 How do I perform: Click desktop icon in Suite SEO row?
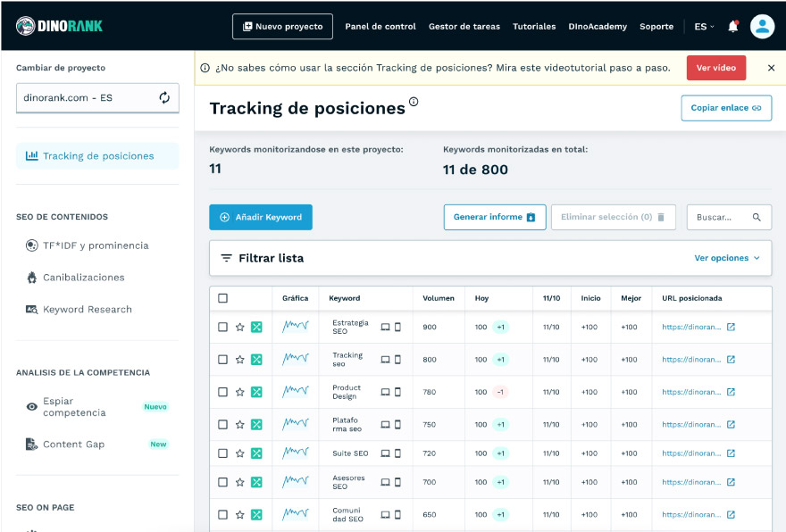click(385, 453)
